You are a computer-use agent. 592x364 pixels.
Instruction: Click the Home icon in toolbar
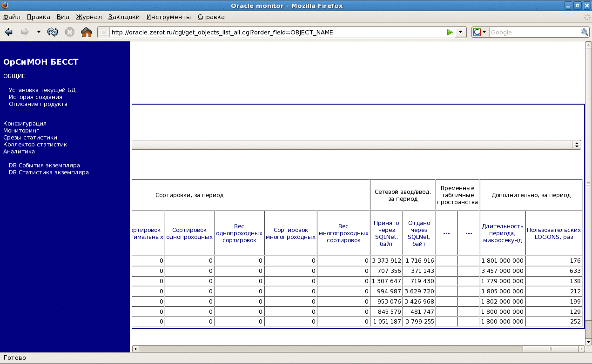click(86, 32)
